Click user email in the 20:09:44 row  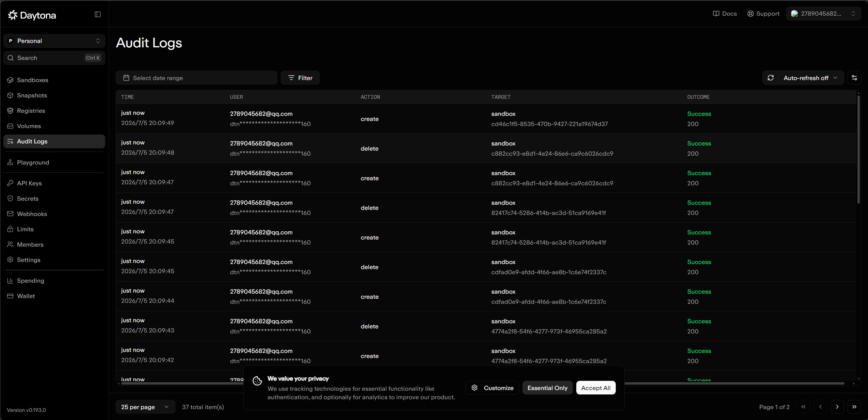tap(261, 292)
